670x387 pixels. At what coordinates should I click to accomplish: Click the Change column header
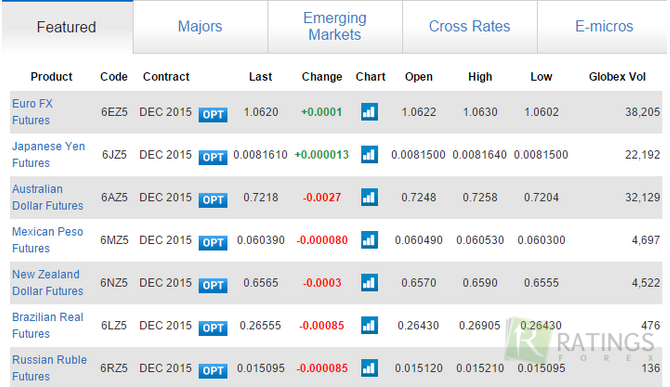[x=322, y=77]
